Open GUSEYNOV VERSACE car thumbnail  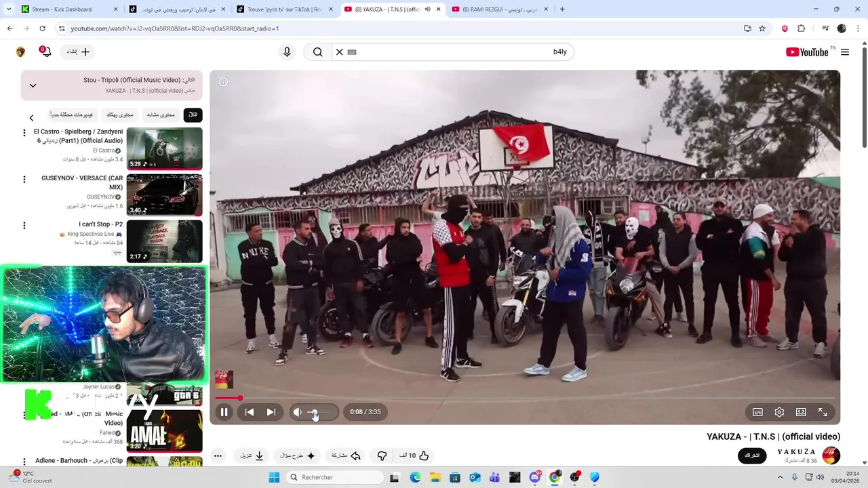tap(164, 195)
